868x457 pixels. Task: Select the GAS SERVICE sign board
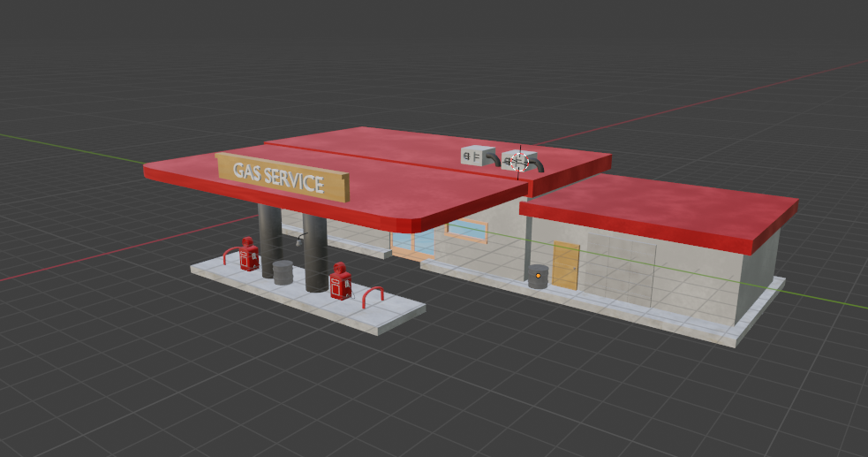point(283,178)
